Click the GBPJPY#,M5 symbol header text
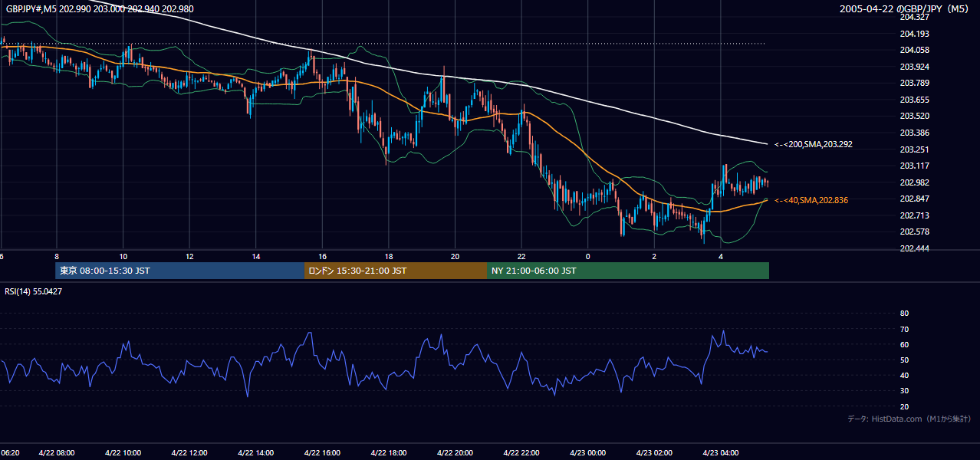Screen dimensions: 980x460 coord(100,8)
